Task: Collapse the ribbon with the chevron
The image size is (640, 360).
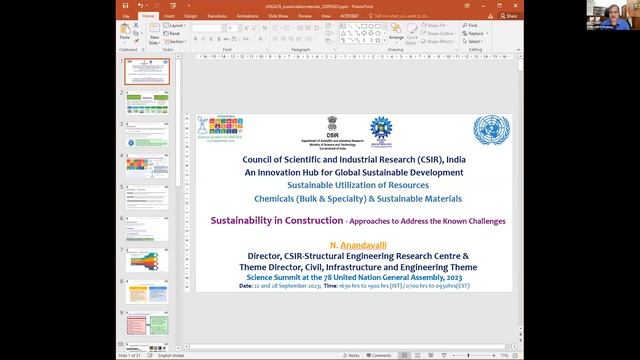Action: tap(518, 50)
